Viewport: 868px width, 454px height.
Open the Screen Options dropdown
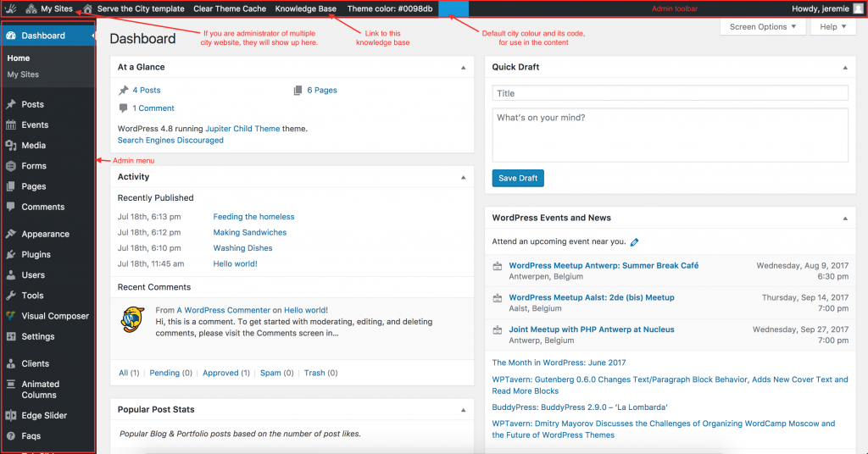pyautogui.click(x=762, y=27)
